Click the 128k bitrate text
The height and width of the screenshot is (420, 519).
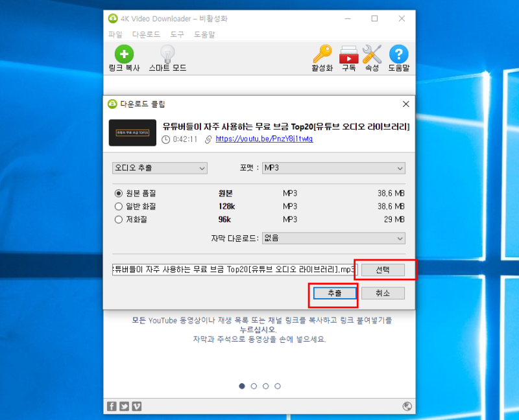[x=226, y=206]
